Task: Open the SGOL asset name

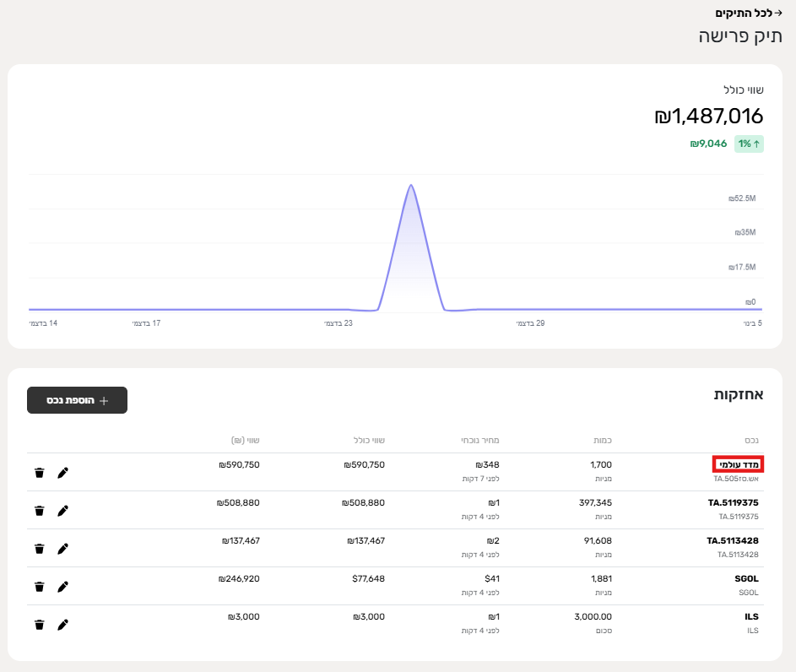Action: [x=746, y=579]
